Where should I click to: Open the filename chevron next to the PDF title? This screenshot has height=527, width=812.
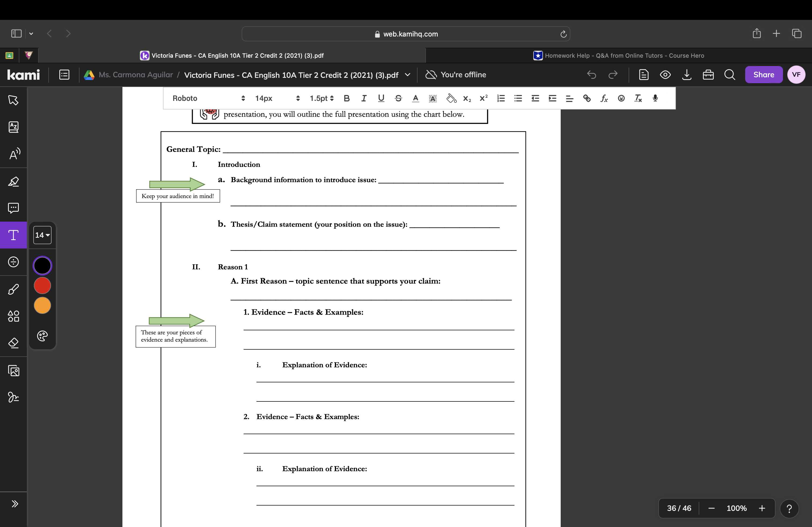click(x=408, y=75)
